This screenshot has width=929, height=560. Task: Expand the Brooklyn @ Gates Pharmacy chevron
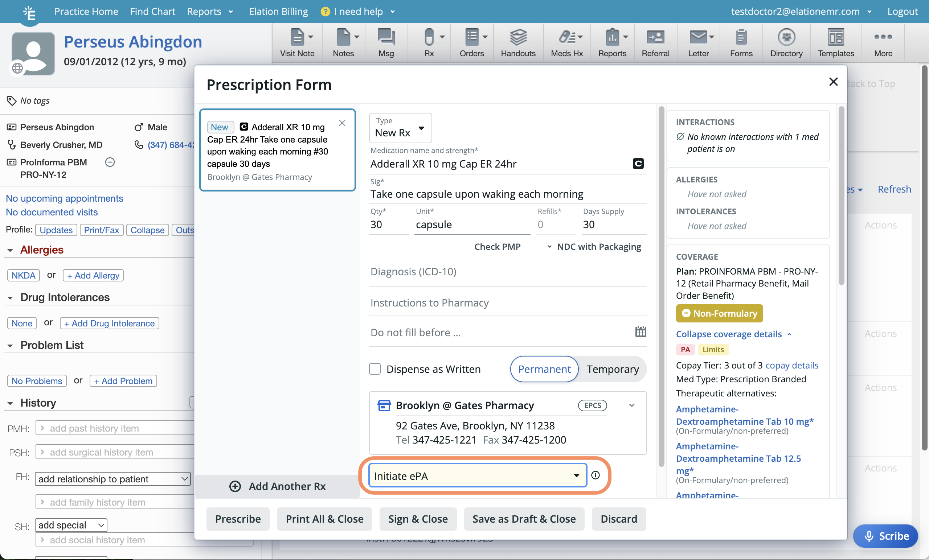[x=631, y=405]
